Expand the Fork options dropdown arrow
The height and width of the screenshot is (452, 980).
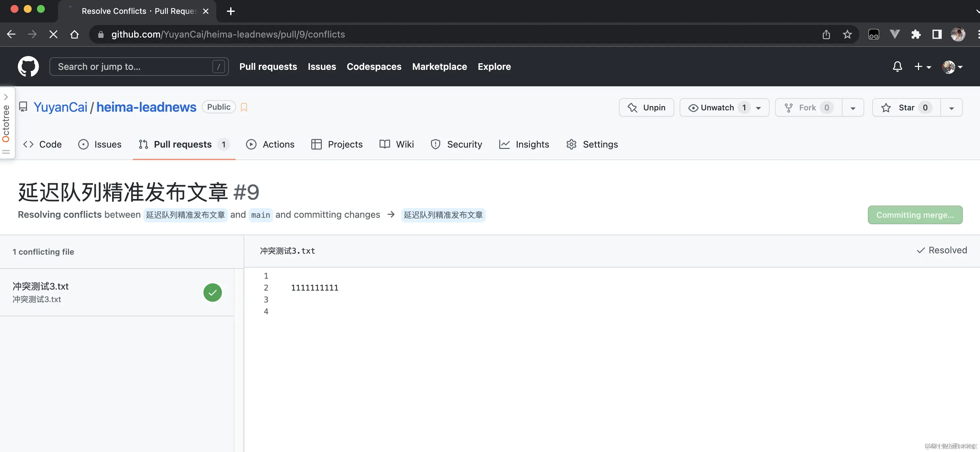[x=853, y=108]
